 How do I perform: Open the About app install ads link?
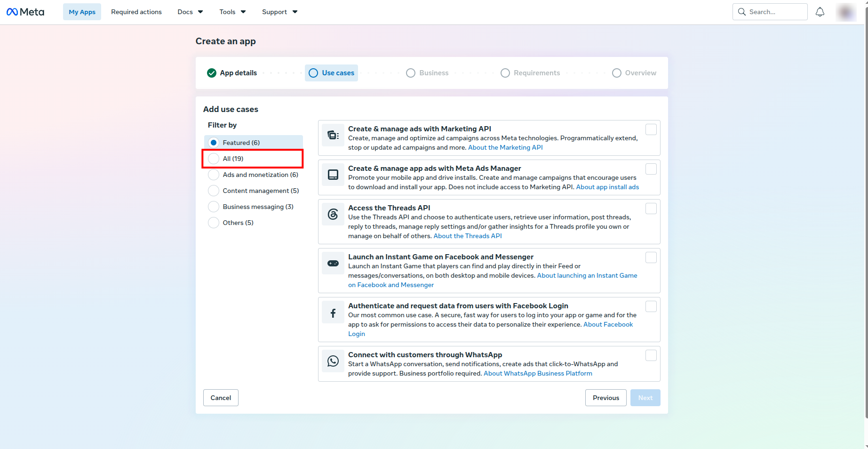click(x=607, y=187)
